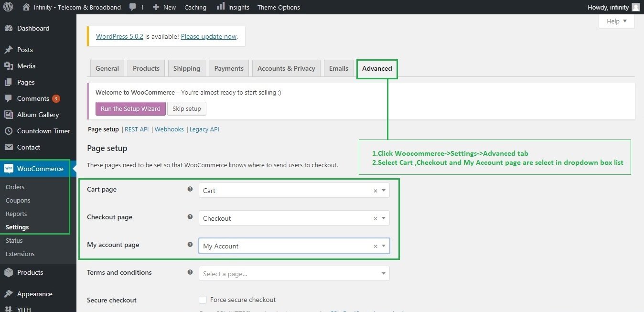This screenshot has height=312, width=644.
Task: Open the Checkout page dropdown
Action: (294, 218)
